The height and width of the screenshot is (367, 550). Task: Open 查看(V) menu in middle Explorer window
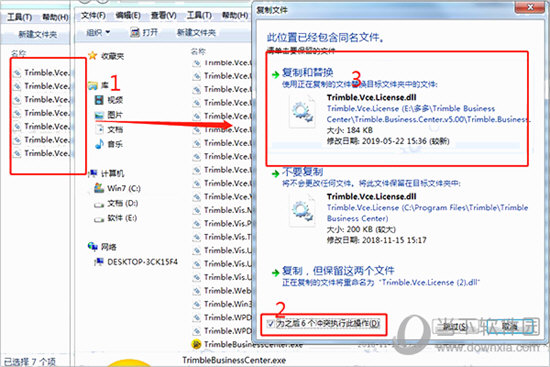tap(163, 15)
